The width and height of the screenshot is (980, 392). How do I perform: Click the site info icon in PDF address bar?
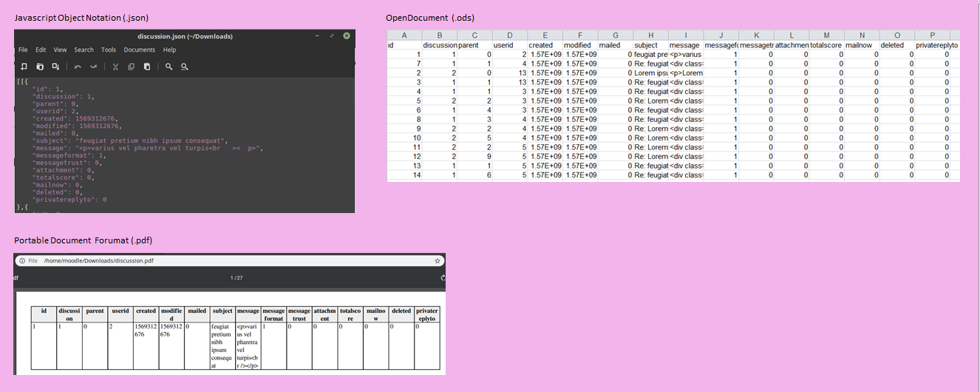tap(22, 260)
